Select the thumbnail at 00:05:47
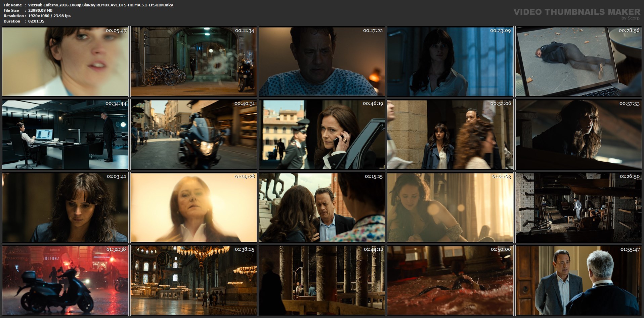644x318 pixels. click(x=65, y=62)
